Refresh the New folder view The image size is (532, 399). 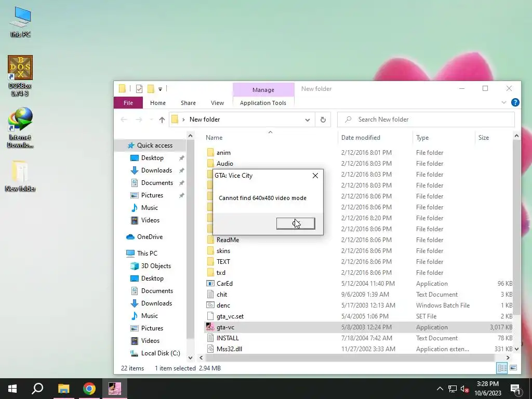pos(323,120)
